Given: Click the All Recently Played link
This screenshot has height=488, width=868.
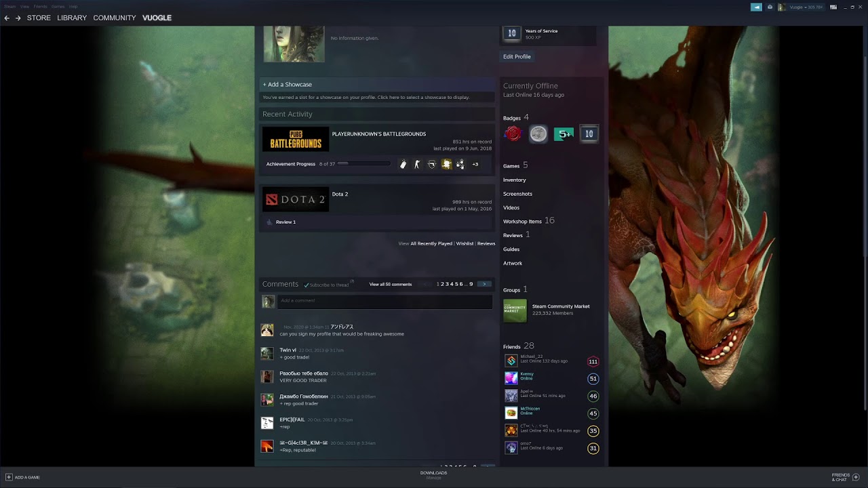Looking at the screenshot, I should [x=431, y=244].
